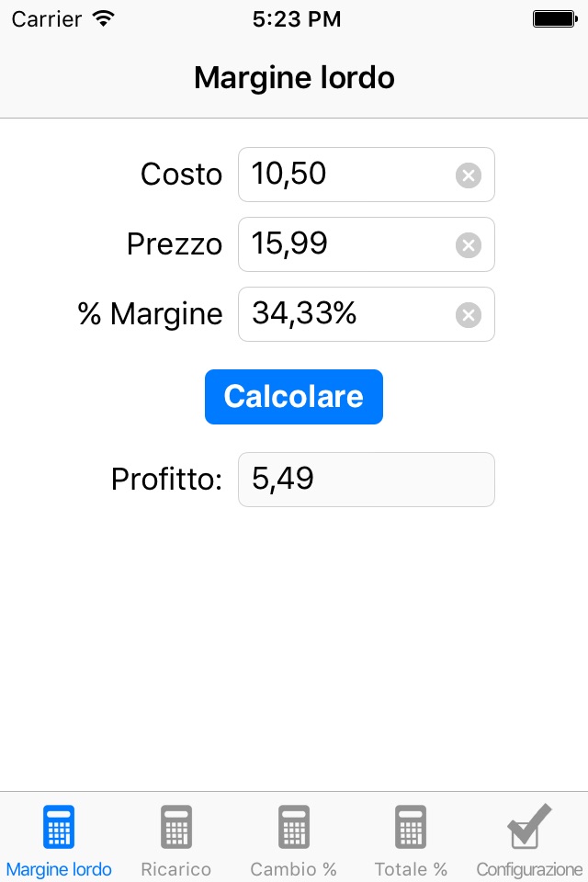Open the Ricarico calculator icon

click(176, 827)
